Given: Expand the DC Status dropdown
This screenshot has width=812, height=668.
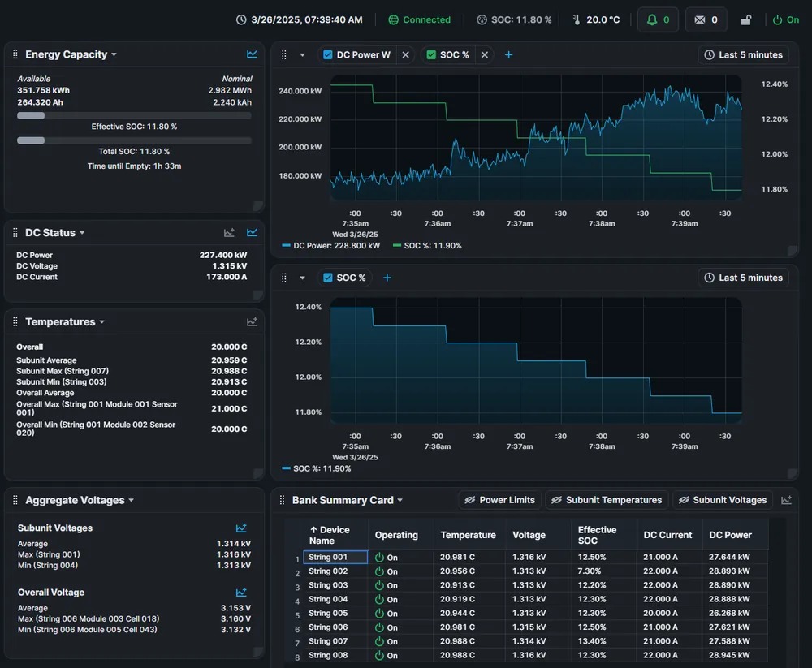Looking at the screenshot, I should click(x=82, y=232).
